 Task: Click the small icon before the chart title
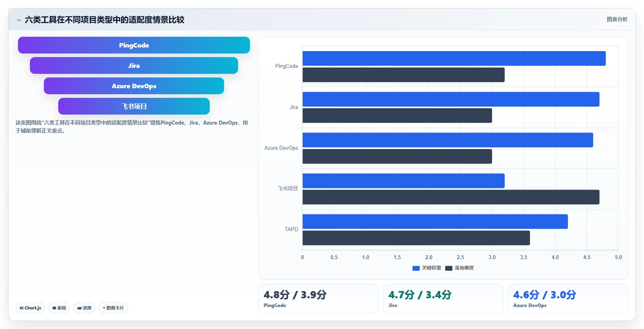[x=19, y=20]
